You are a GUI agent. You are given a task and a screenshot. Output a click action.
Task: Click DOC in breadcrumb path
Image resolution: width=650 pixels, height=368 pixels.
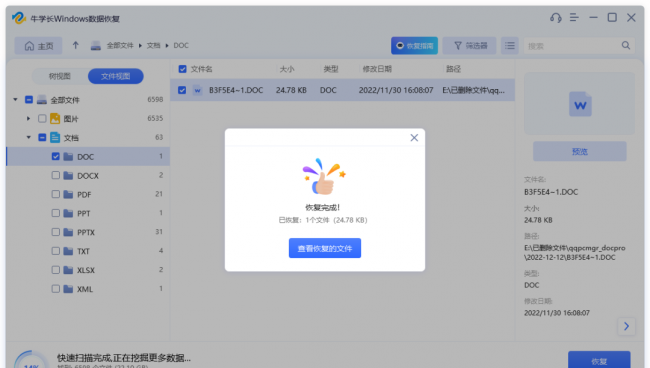pyautogui.click(x=181, y=46)
